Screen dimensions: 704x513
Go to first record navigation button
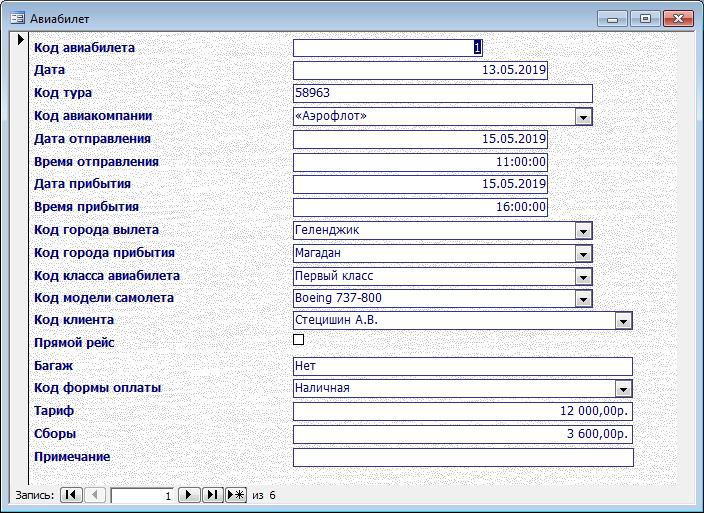point(71,495)
